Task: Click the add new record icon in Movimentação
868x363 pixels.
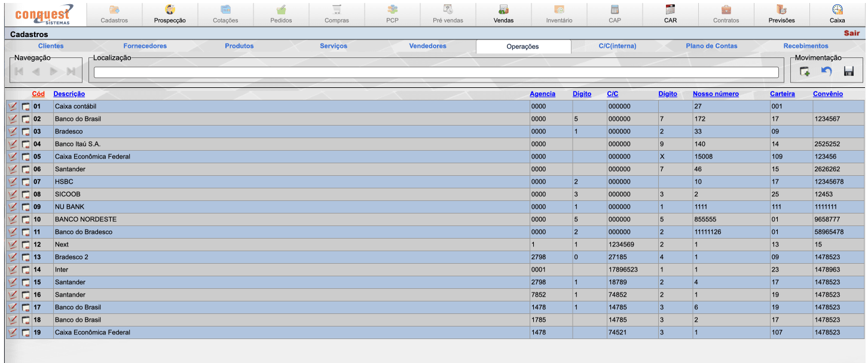Action: 805,72
